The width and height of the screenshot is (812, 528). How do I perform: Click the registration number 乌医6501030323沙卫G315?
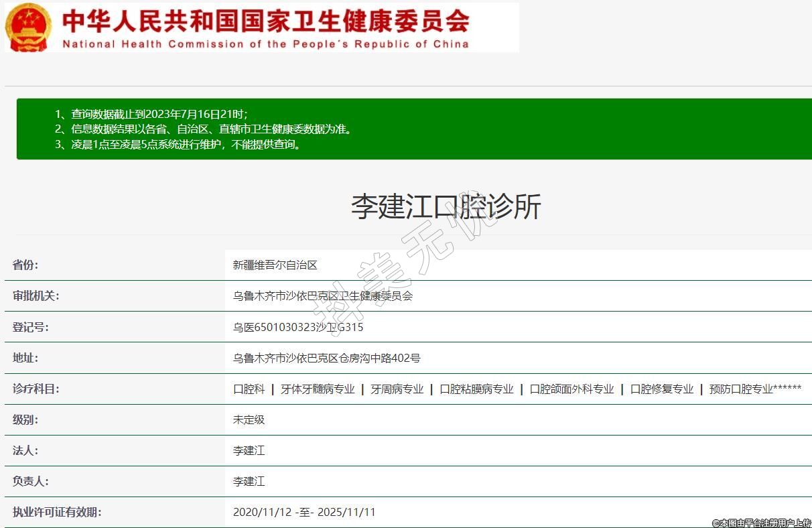[298, 327]
